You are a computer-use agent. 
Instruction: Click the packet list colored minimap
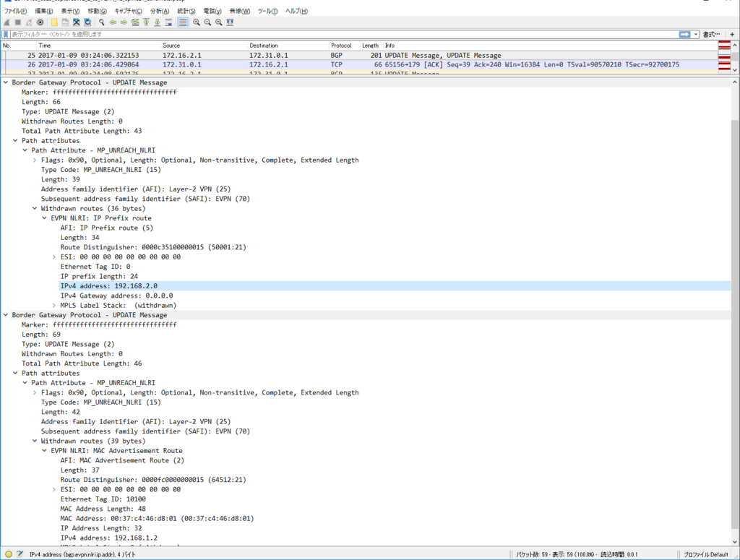click(724, 57)
